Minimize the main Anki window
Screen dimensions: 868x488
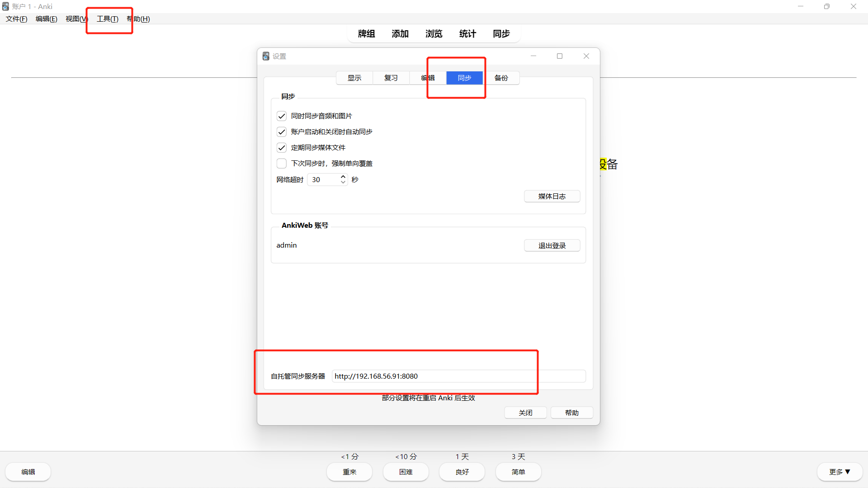click(801, 6)
